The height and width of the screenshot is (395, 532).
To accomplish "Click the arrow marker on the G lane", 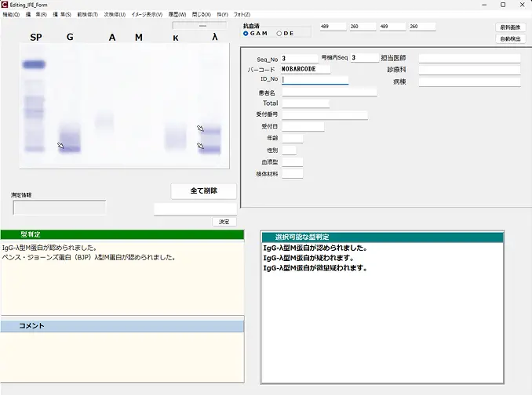I will (x=60, y=146).
